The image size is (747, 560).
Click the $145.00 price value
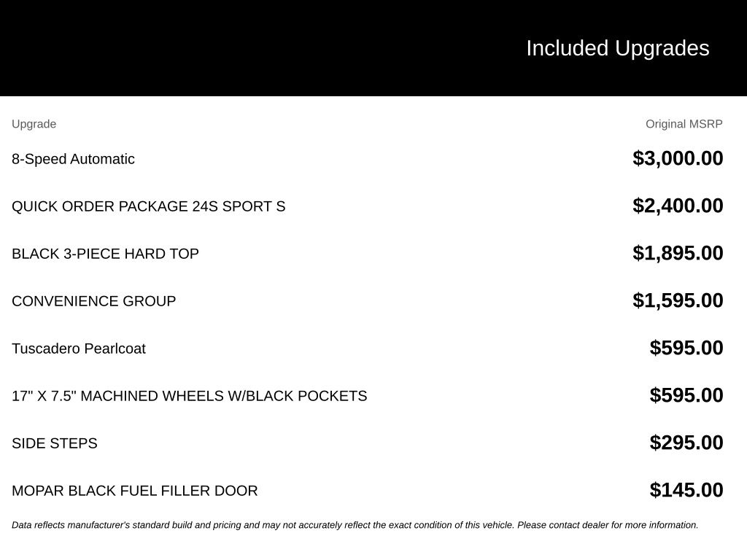click(686, 490)
